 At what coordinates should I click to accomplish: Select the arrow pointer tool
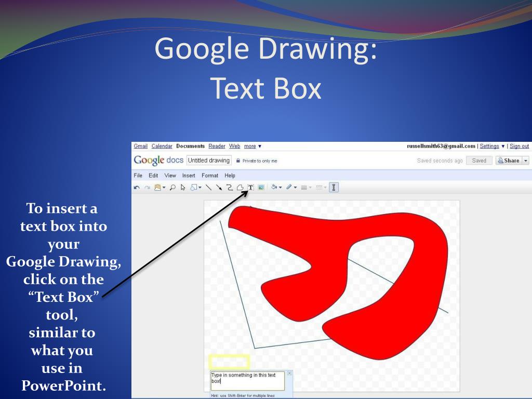(x=183, y=187)
